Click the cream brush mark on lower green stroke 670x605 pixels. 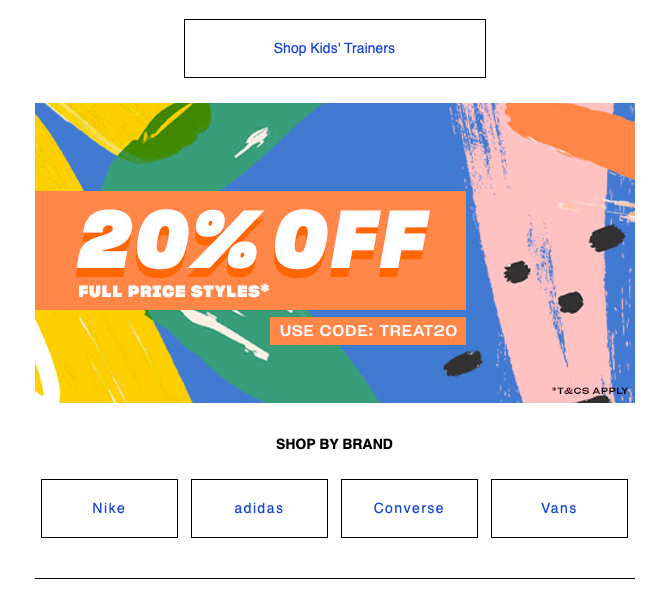(x=226, y=333)
